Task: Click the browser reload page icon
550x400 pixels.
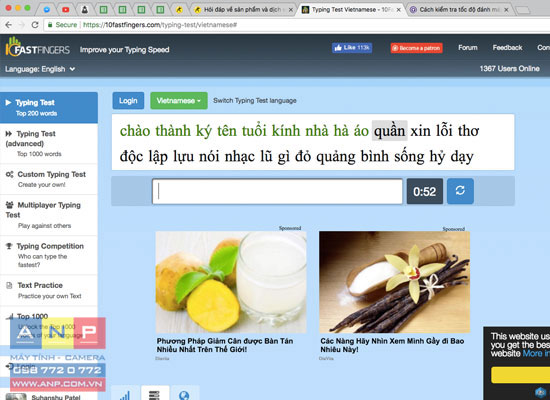Action: 35,25
